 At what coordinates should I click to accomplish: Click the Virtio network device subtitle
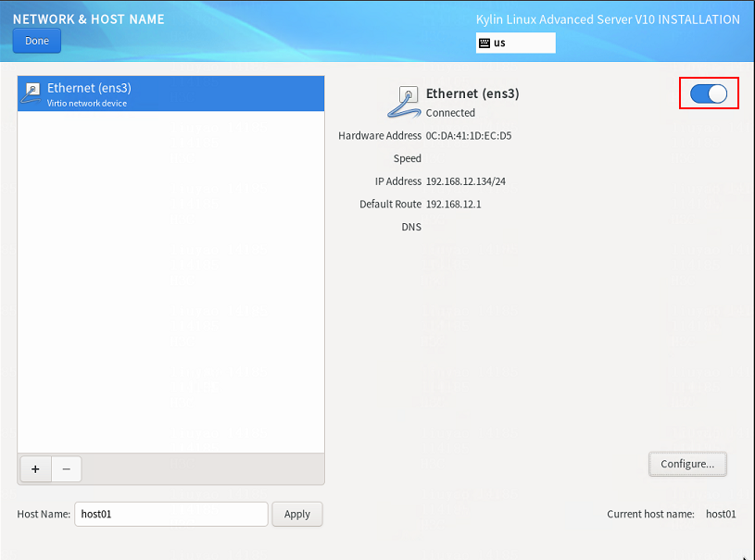coord(87,103)
